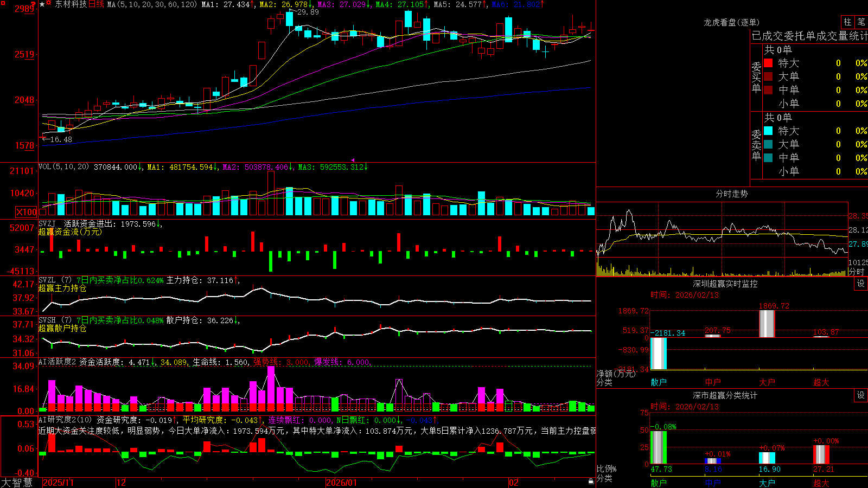The image size is (868, 488).
Task: Click the MA(5,10,20,30,60,120) parameters label
Action: click(x=152, y=4)
